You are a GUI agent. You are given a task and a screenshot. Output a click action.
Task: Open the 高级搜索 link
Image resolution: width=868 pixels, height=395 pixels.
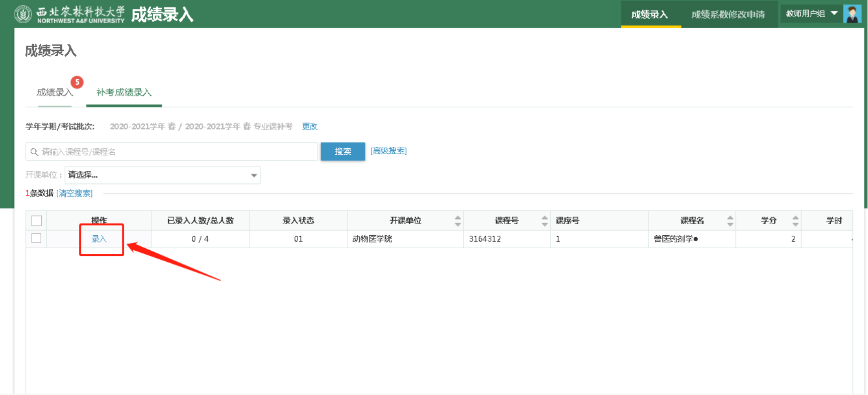(389, 151)
